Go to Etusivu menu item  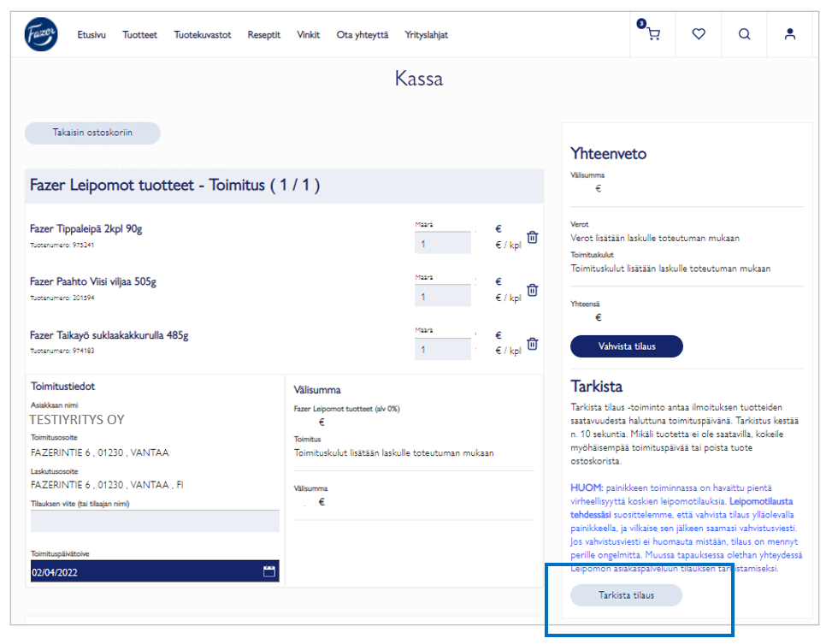click(91, 35)
